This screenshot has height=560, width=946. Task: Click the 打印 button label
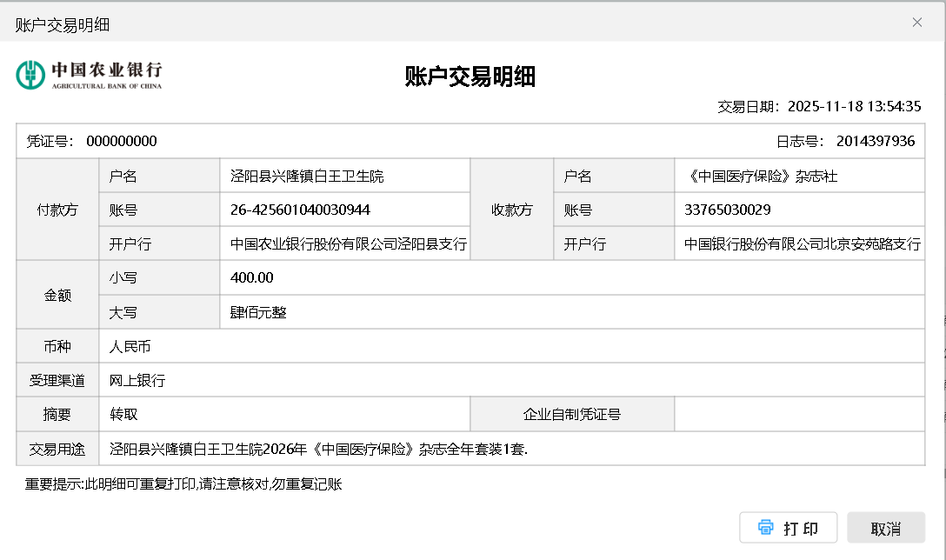800,529
